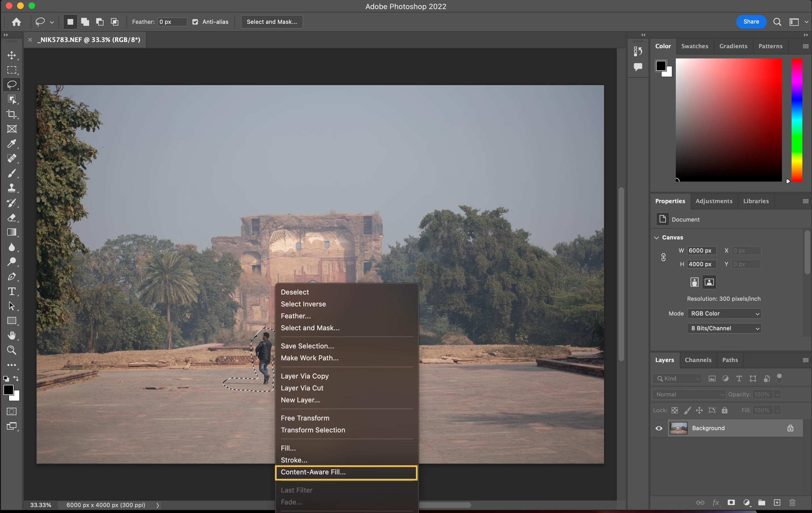The width and height of the screenshot is (812, 513).
Task: Toggle the width-height link icon in Canvas
Action: (x=663, y=257)
